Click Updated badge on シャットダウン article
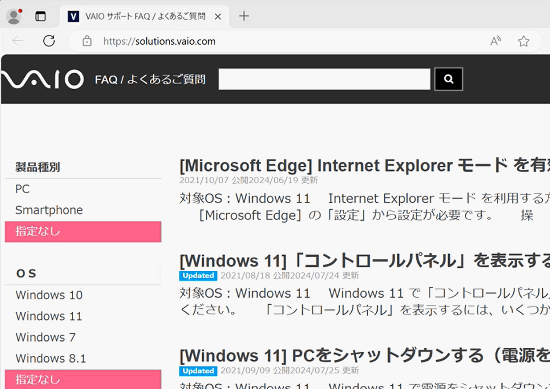Screen dimensions: 550x389 (x=198, y=371)
